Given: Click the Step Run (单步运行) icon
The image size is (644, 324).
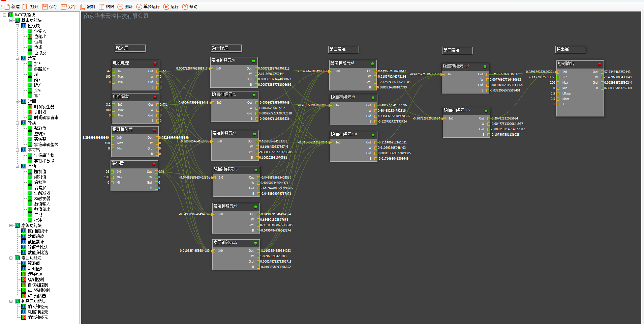Looking at the screenshot, I should point(139,7).
